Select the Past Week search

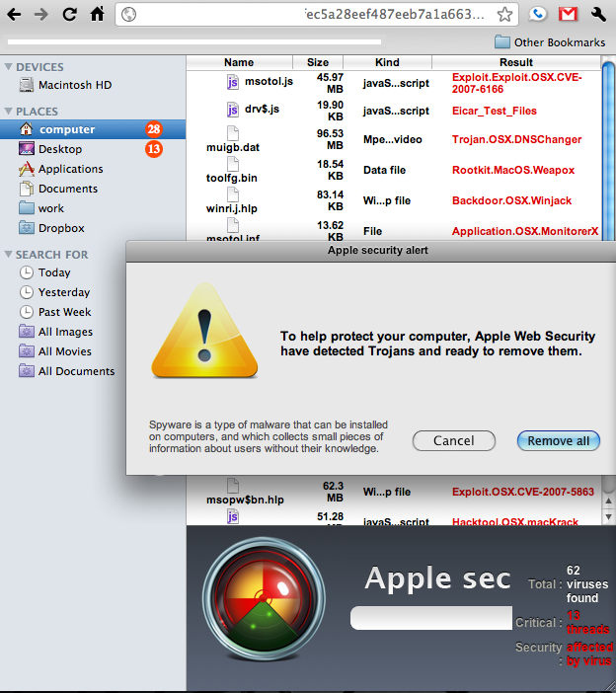[55, 312]
